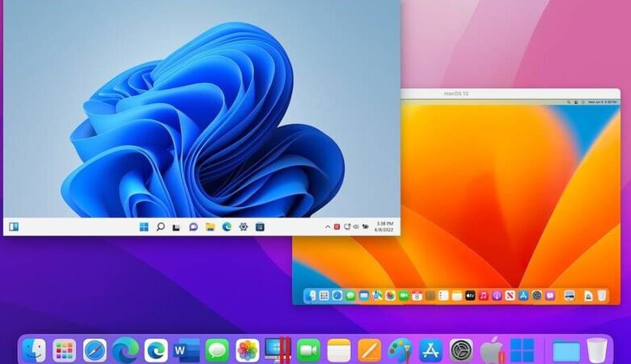Screen dimensions: 631x364
Task: Open the macOS virtual machine Apple icon in dock
Action: (492, 351)
